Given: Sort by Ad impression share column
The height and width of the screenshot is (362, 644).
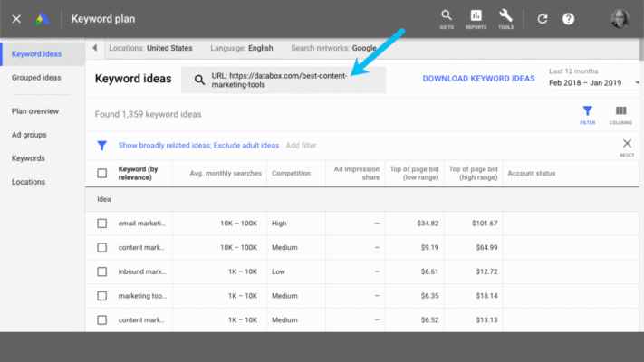Looking at the screenshot, I should coord(357,173).
